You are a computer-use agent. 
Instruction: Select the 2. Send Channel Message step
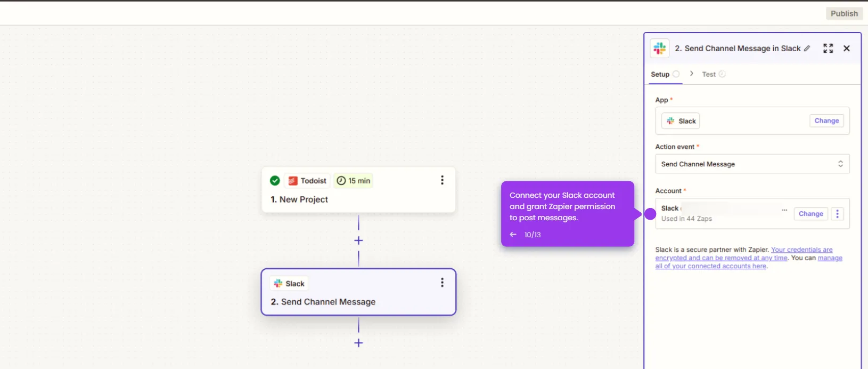(x=358, y=292)
